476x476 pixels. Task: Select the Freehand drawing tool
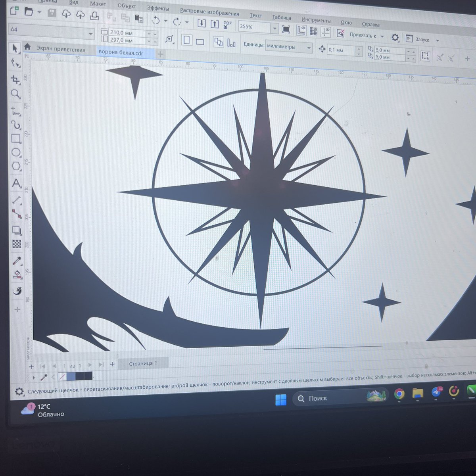coord(15,111)
